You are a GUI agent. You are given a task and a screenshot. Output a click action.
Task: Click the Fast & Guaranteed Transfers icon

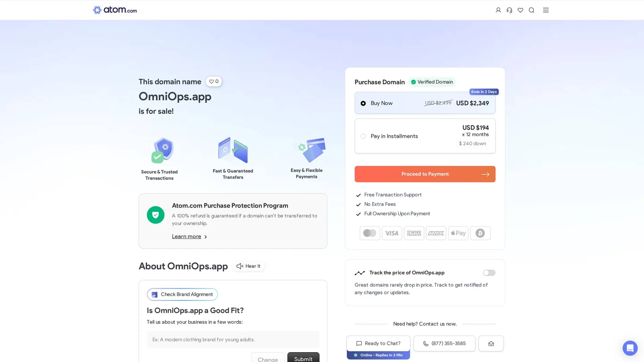click(233, 150)
